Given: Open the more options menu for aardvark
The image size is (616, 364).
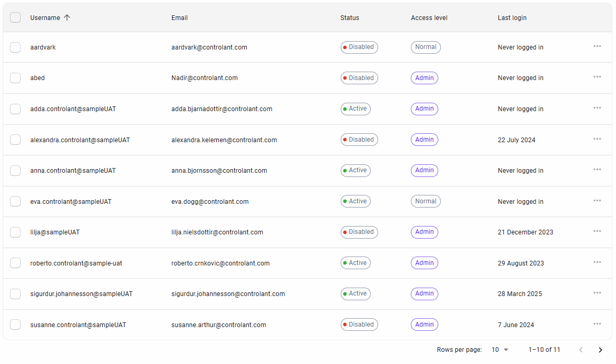Looking at the screenshot, I should pyautogui.click(x=597, y=46).
